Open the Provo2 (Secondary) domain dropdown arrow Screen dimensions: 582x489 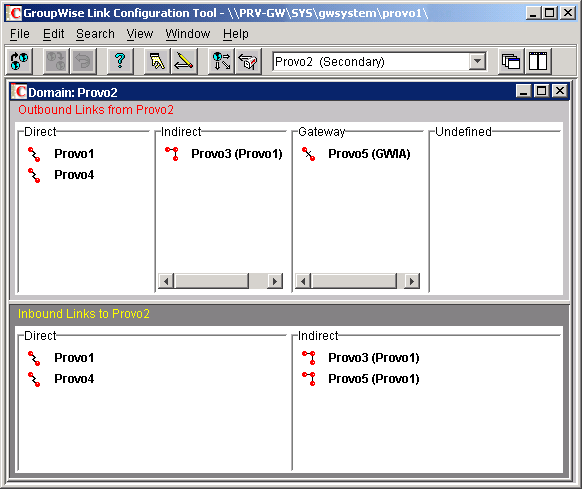(x=477, y=61)
